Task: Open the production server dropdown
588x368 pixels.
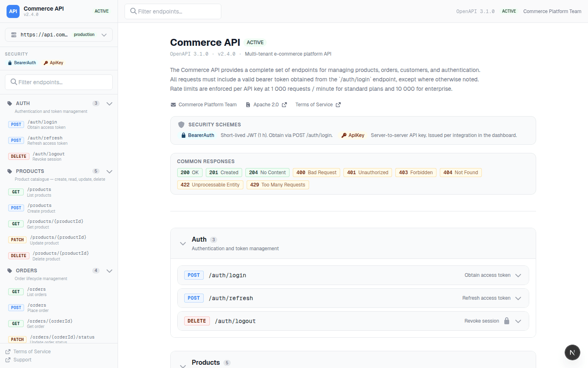Action: 59,35
